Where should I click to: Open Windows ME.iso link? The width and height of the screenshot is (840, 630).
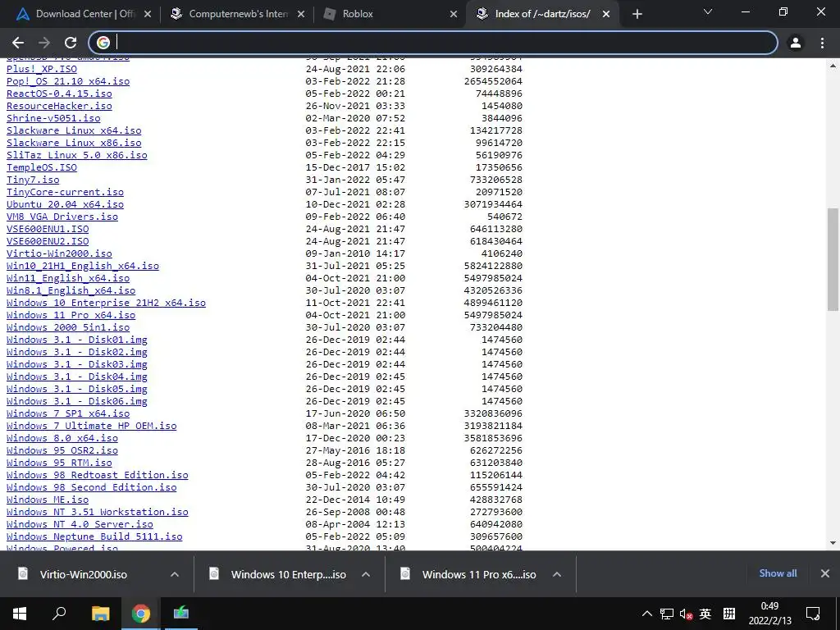tap(48, 500)
